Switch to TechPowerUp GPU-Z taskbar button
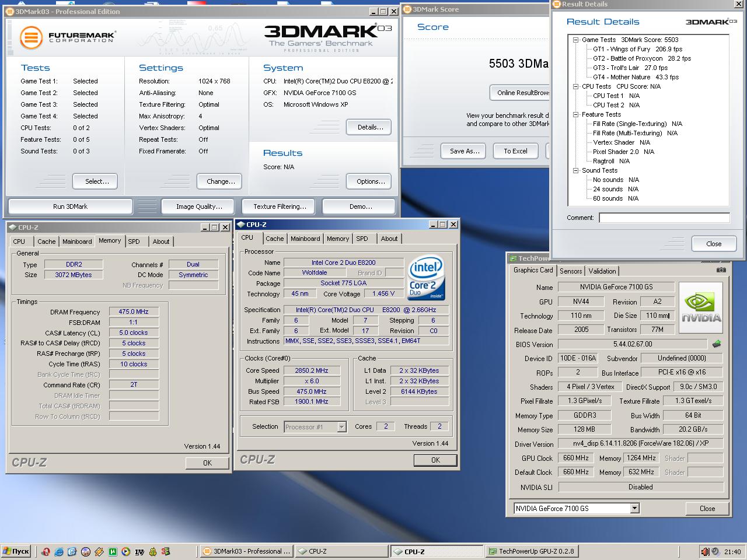This screenshot has height=560, width=747. tap(531, 551)
